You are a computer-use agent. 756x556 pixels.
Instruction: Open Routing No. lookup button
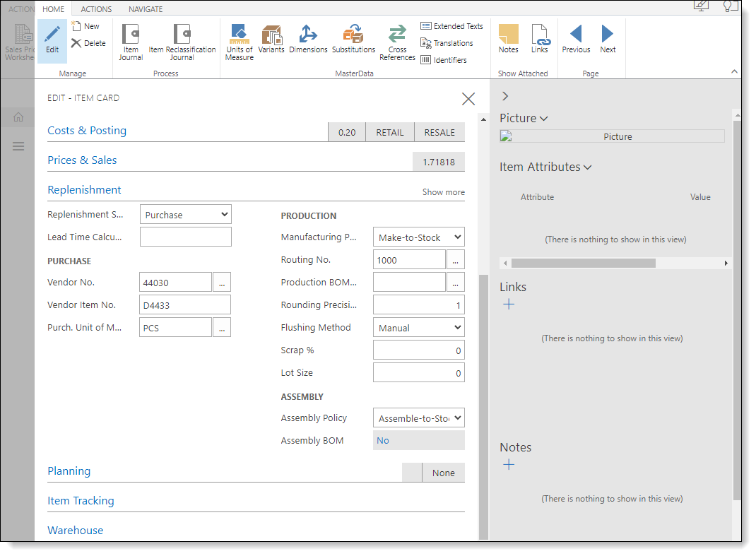tap(456, 259)
